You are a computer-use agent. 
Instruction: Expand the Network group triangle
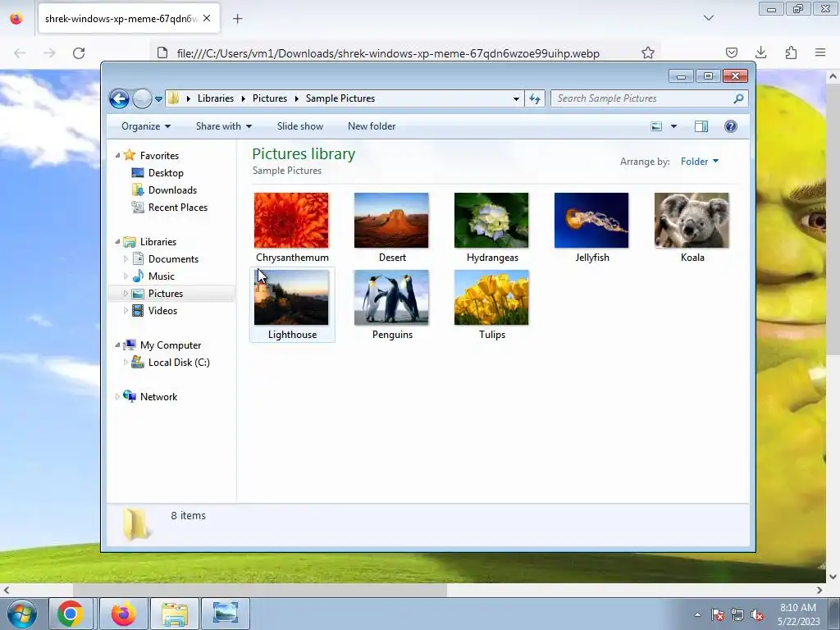(x=117, y=397)
